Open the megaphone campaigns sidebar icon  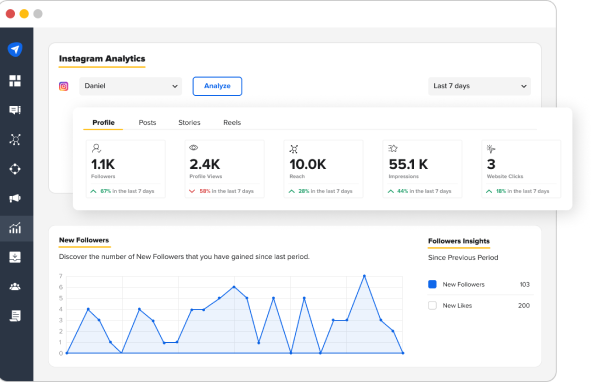[x=15, y=198]
